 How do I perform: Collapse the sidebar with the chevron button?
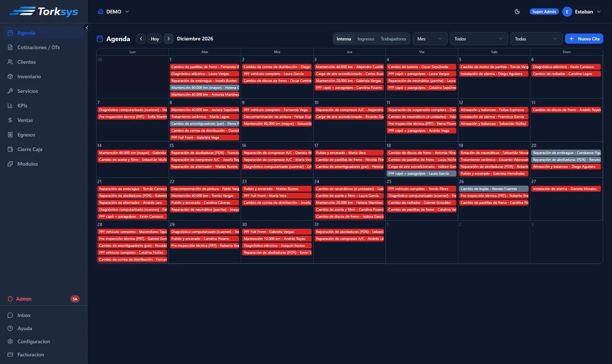(87, 28)
